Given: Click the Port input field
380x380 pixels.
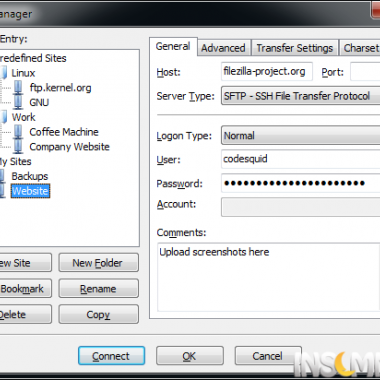Looking at the screenshot, I should coord(365,71).
